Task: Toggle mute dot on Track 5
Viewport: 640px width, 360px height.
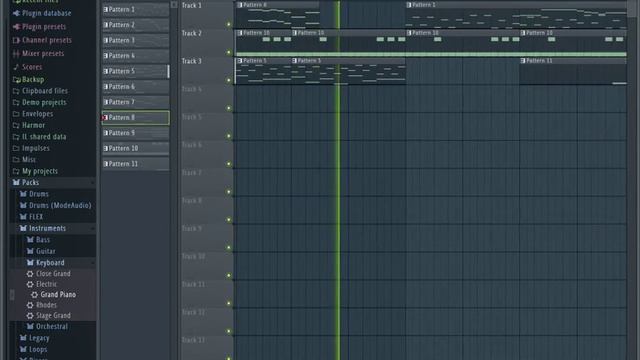Action: tap(229, 136)
